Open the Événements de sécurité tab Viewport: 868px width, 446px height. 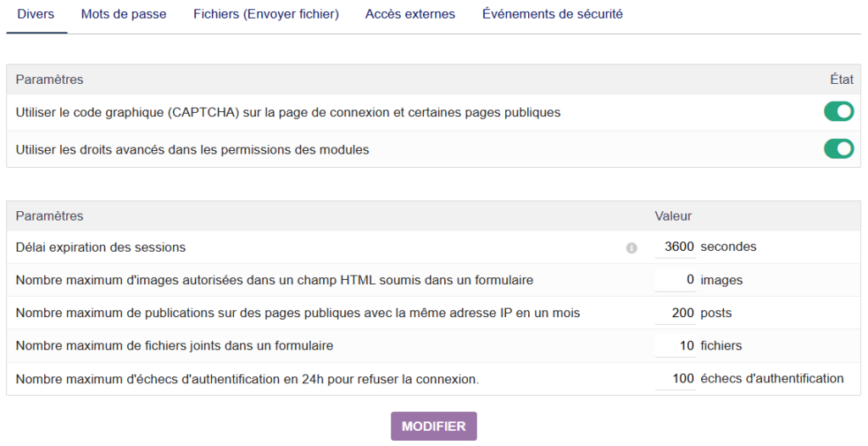coord(552,14)
